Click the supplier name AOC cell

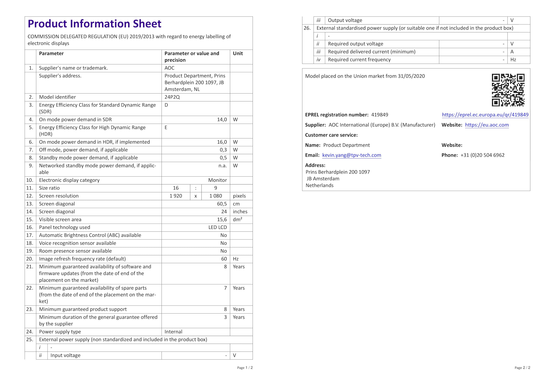click(x=170, y=68)
